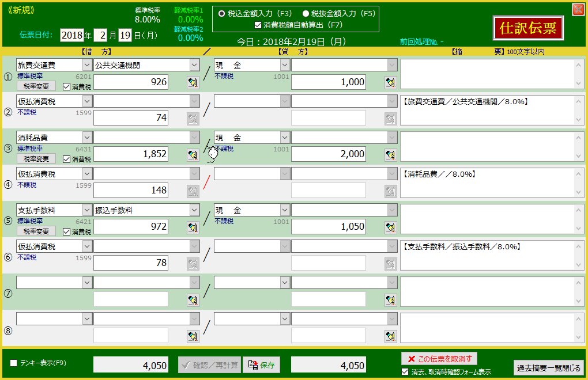Screen dimensions: 588x380
Task: Click the icon button beside debit amount 972
Action: click(x=193, y=227)
